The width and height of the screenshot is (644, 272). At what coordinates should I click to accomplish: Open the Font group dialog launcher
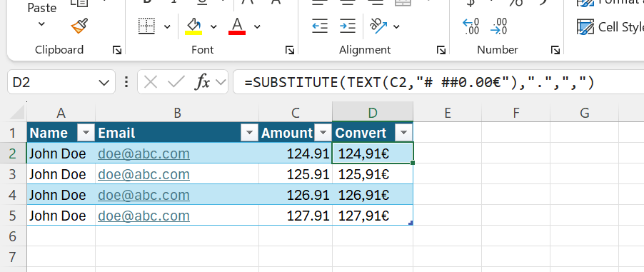(290, 50)
